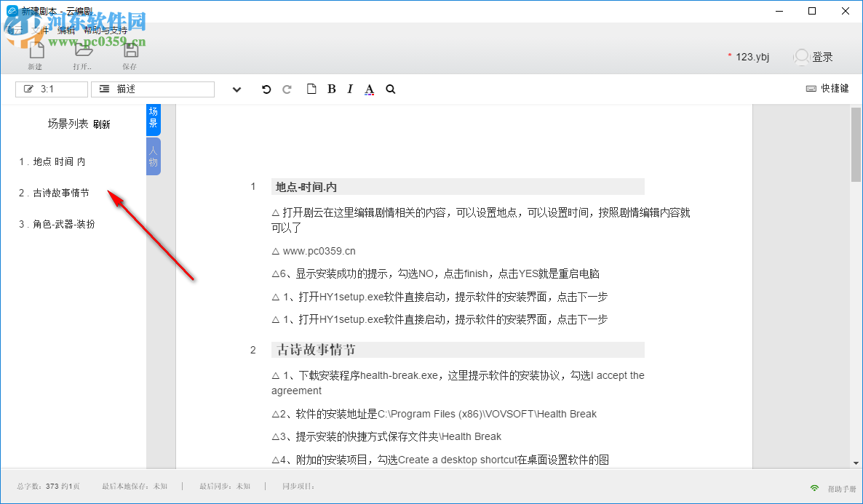Switch to the 场景 (scene) side tab

click(153, 119)
